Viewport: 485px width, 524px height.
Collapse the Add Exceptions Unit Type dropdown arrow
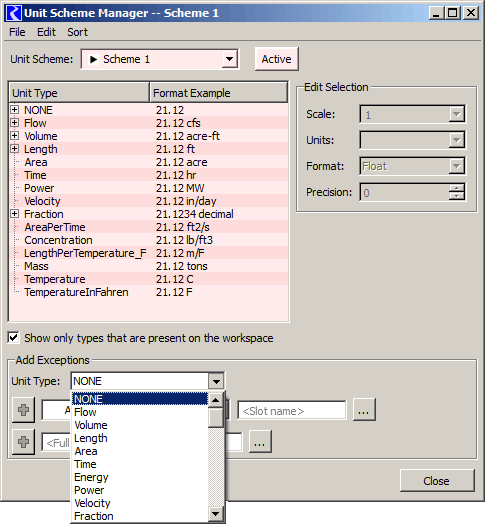pyautogui.click(x=216, y=381)
